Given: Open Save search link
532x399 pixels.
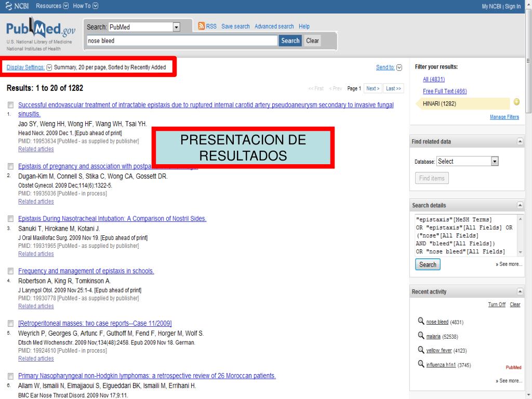Looking at the screenshot, I should click(235, 26).
